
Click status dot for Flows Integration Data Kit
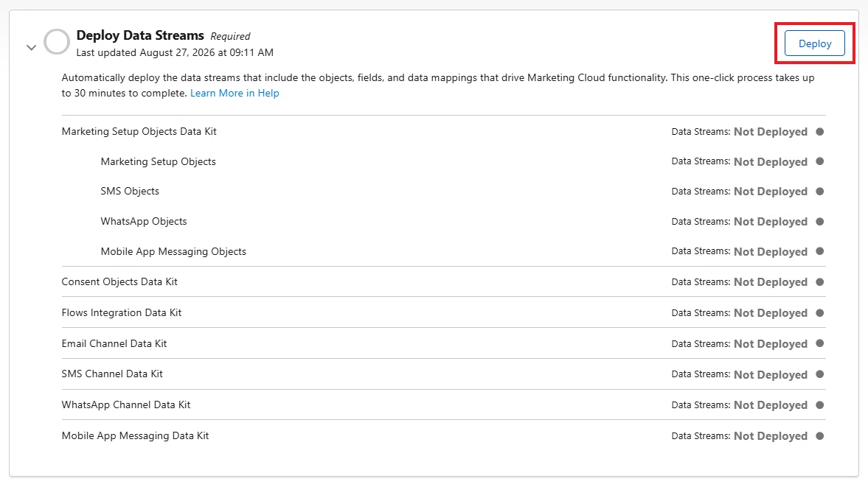(x=820, y=313)
